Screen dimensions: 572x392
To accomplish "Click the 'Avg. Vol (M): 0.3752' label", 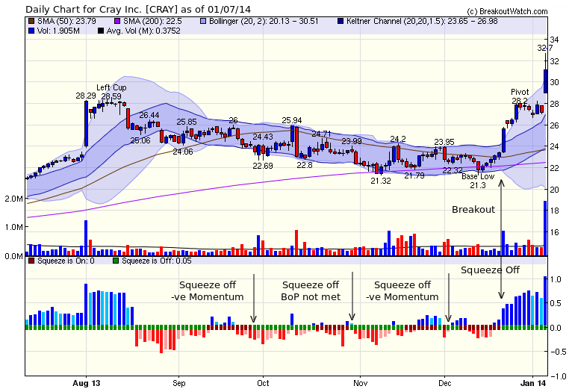I will pos(143,31).
